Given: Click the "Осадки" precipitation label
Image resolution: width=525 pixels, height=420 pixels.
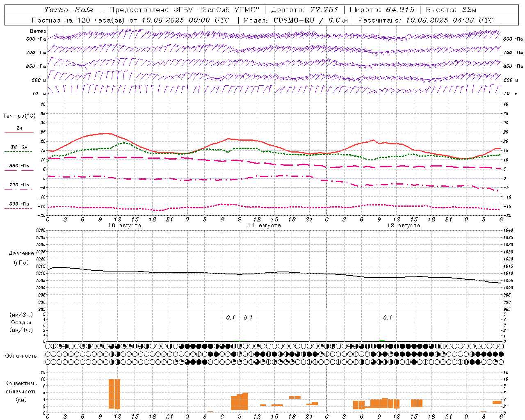Looking at the screenshot, I should click(21, 322).
